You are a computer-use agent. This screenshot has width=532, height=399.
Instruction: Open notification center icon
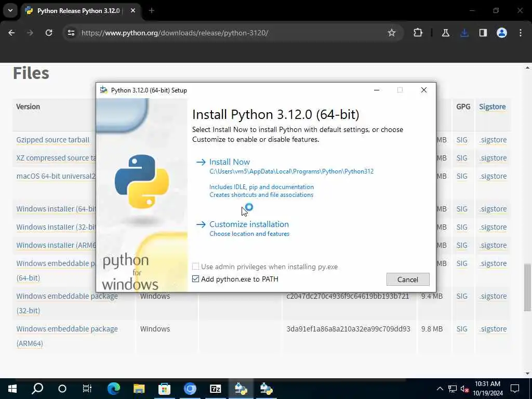click(515, 389)
